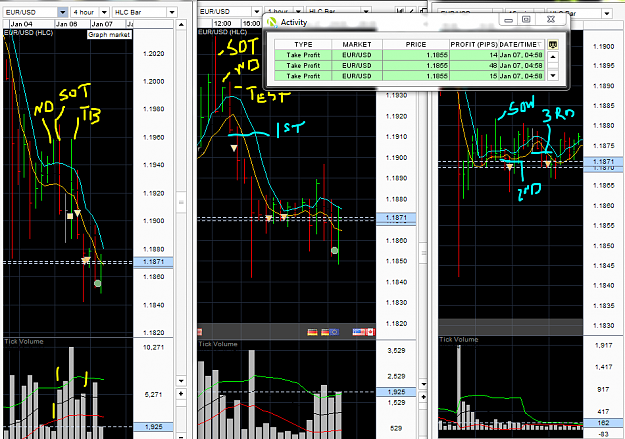Click triangle marker near 2ND on right chart
Viewport: 625px width, 439px height.
click(509, 167)
